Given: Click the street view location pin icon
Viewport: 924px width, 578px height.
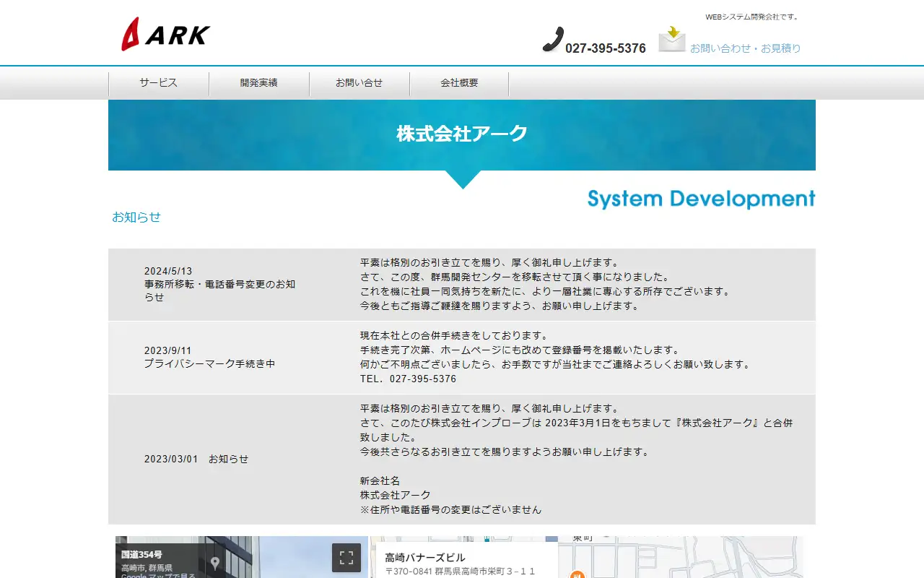Looking at the screenshot, I should tap(215, 563).
